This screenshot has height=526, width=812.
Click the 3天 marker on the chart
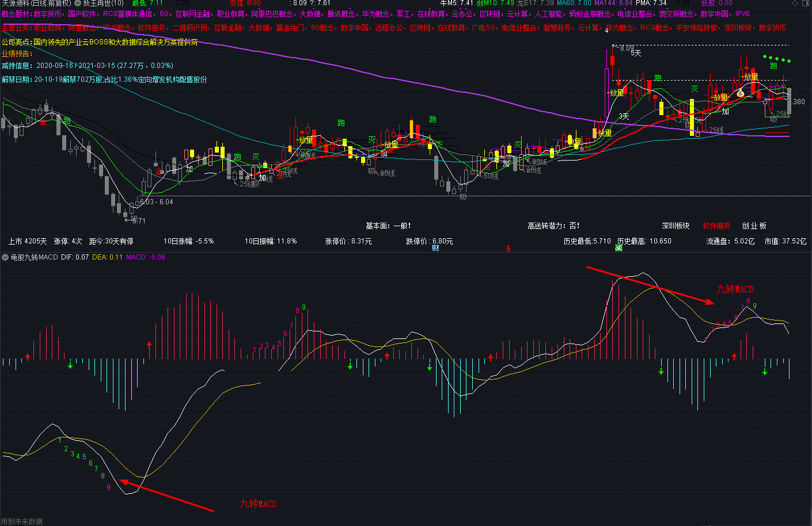[624, 116]
